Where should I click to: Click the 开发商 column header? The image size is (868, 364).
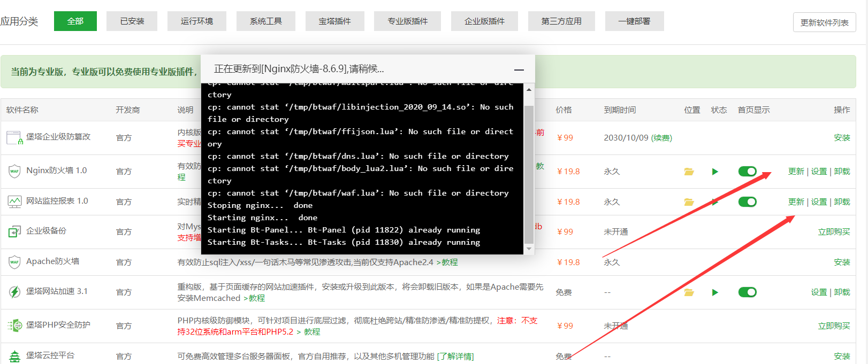coord(128,110)
